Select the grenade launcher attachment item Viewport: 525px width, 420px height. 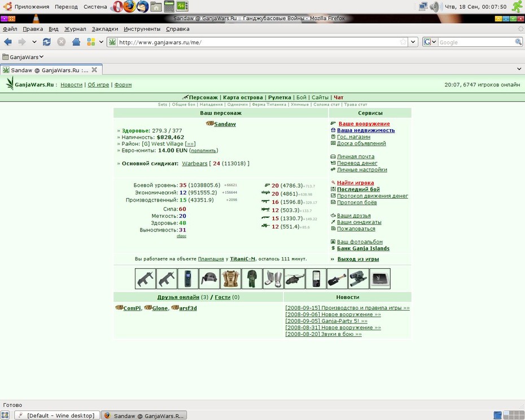(x=337, y=278)
